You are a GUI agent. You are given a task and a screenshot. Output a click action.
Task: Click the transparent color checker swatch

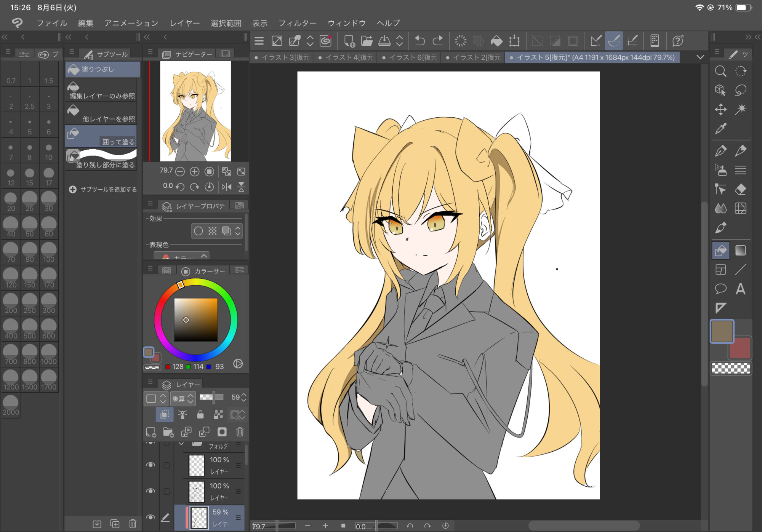(731, 368)
